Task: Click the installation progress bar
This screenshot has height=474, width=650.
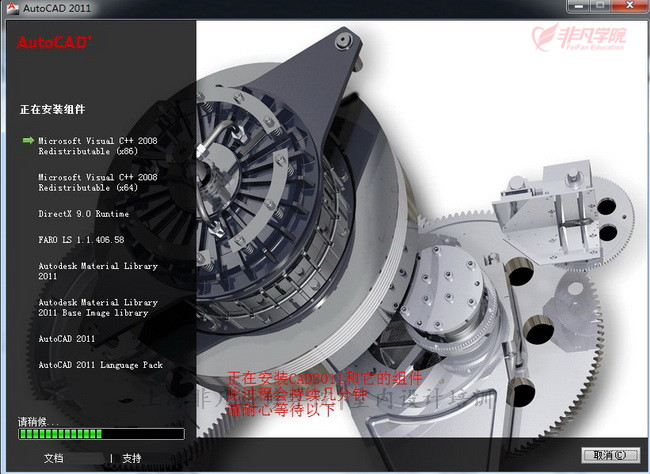Action: [x=101, y=434]
